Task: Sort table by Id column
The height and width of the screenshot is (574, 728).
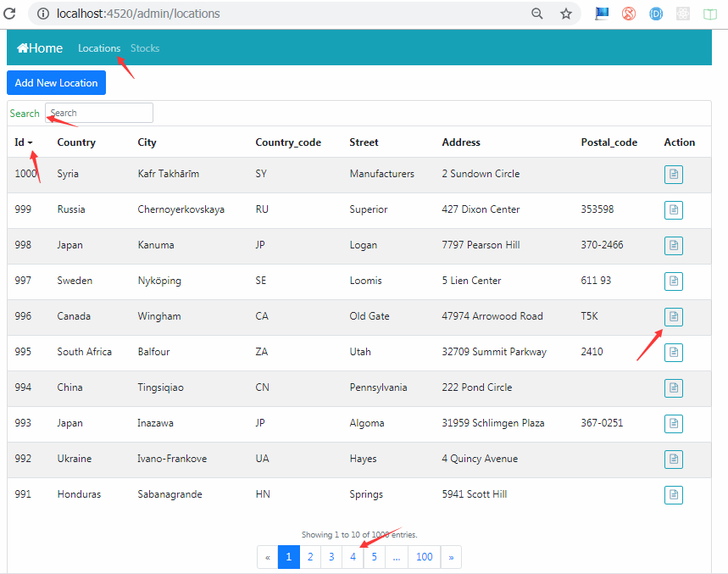Action: pyautogui.click(x=23, y=142)
